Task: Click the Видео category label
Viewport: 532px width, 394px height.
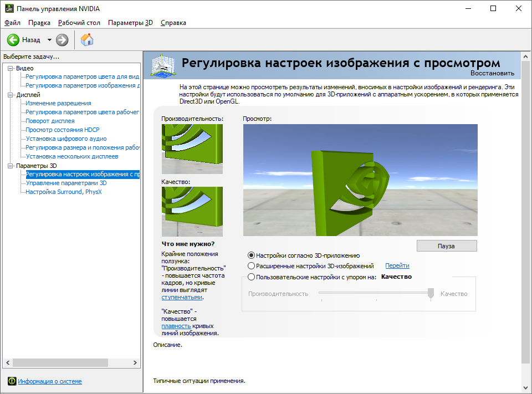Action: point(25,68)
